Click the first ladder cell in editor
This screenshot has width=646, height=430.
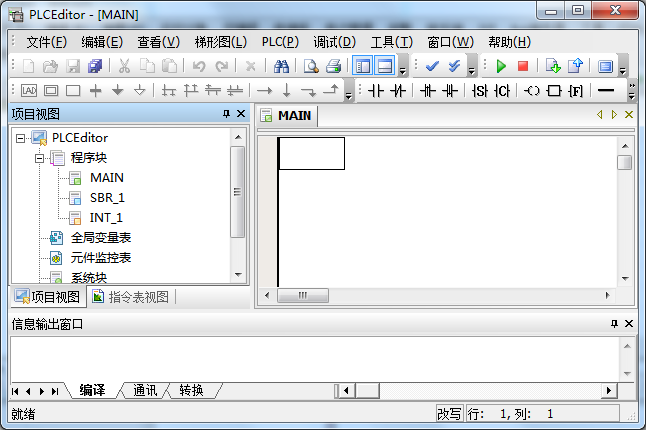tap(311, 154)
